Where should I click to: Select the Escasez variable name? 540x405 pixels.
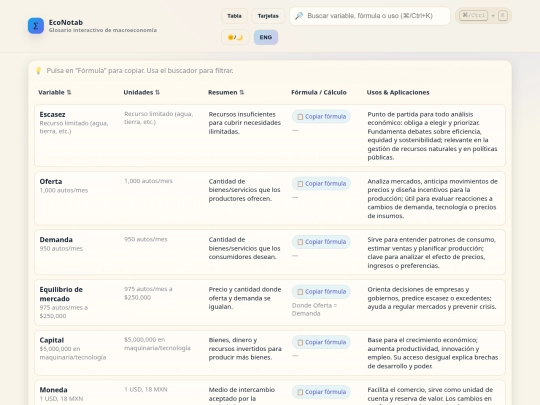point(52,114)
